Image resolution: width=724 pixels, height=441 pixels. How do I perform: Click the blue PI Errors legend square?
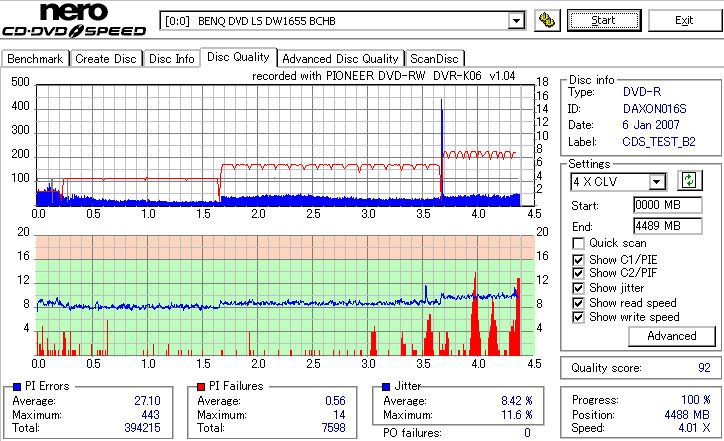[17, 387]
